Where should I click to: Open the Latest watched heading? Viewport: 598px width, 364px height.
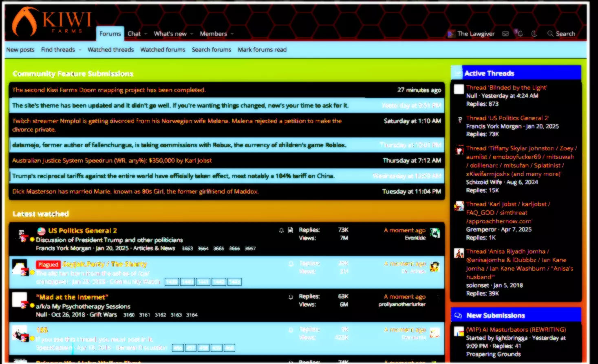coord(41,214)
